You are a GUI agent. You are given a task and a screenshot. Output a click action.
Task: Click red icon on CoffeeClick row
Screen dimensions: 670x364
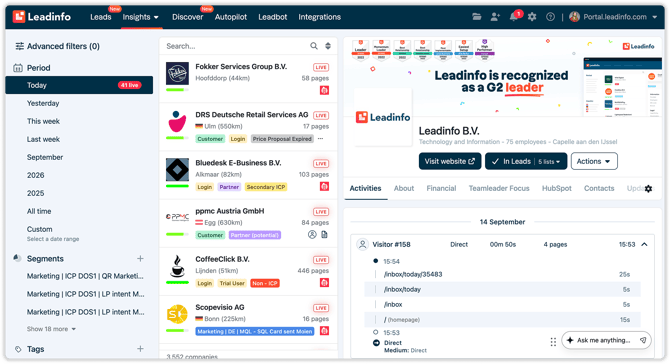(324, 282)
